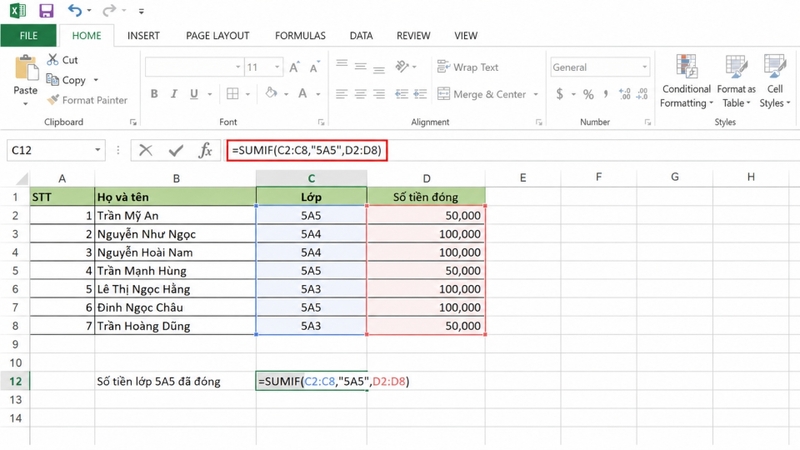Open the Font dialog launcher
This screenshot has width=800, height=450.
coord(321,122)
